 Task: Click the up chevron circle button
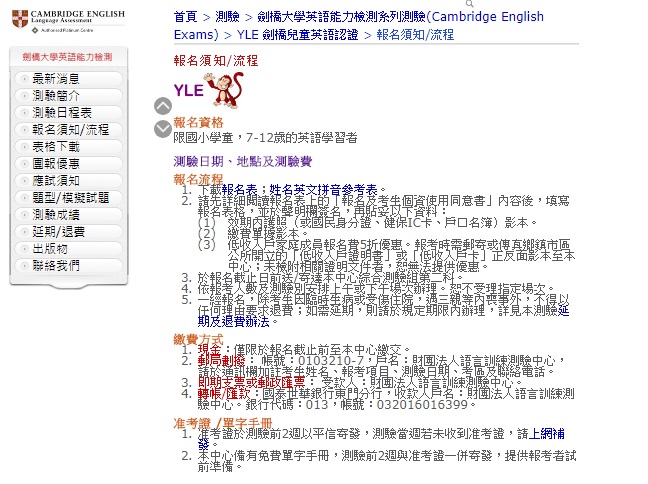pos(163,106)
